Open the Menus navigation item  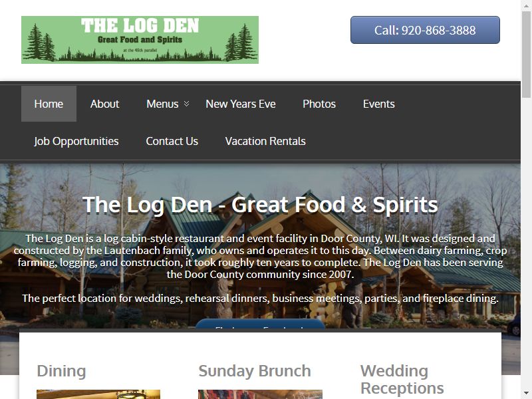point(162,104)
